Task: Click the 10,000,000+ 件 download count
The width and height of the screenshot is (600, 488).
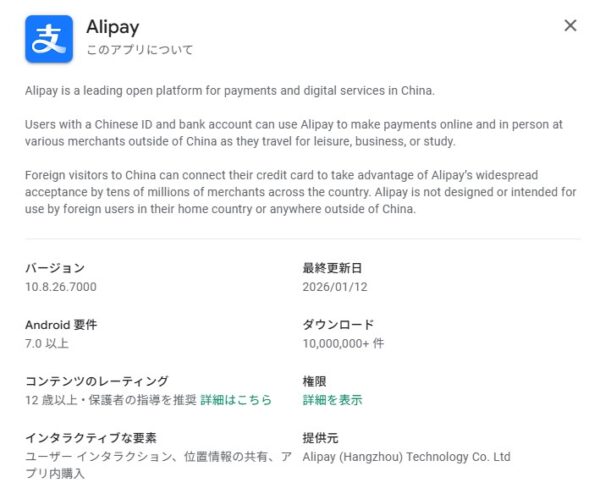Action: tap(343, 343)
